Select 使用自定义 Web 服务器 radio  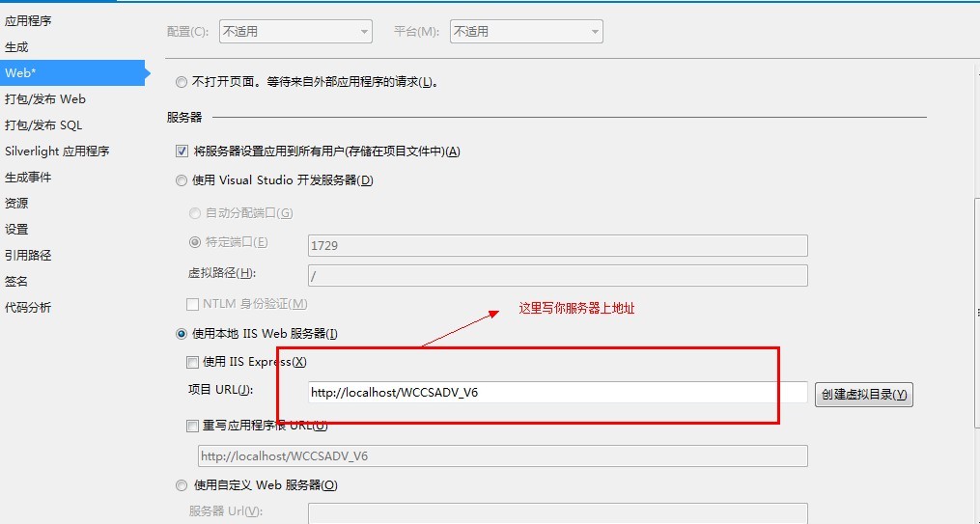point(182,485)
